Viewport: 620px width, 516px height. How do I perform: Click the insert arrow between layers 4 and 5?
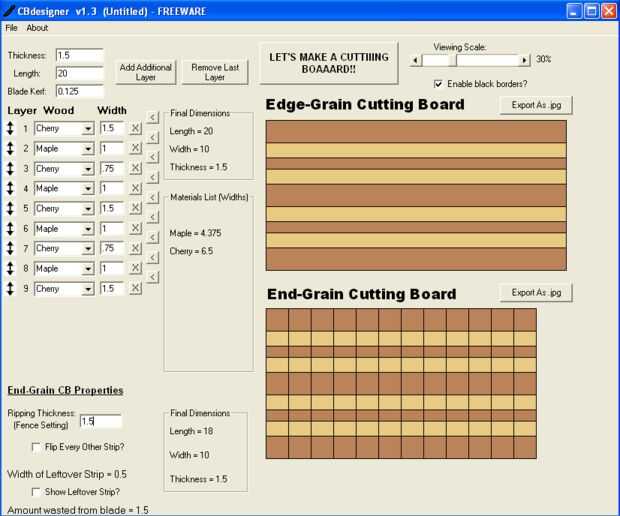(153, 197)
